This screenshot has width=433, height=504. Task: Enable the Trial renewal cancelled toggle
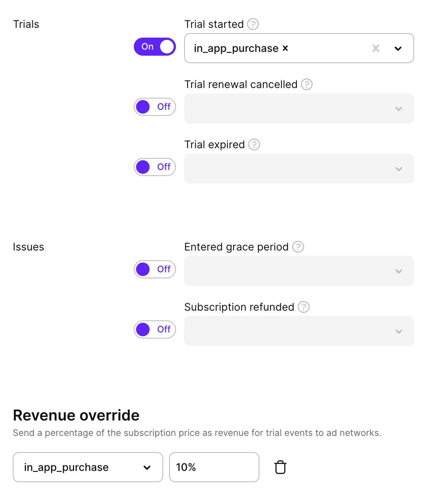154,107
